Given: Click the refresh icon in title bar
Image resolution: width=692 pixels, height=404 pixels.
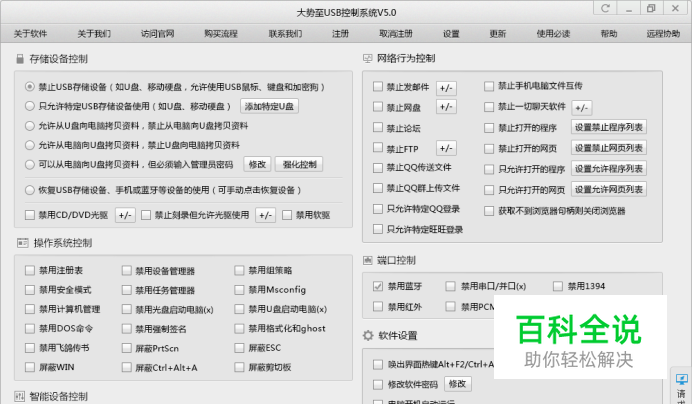Looking at the screenshot, I should tap(605, 8).
